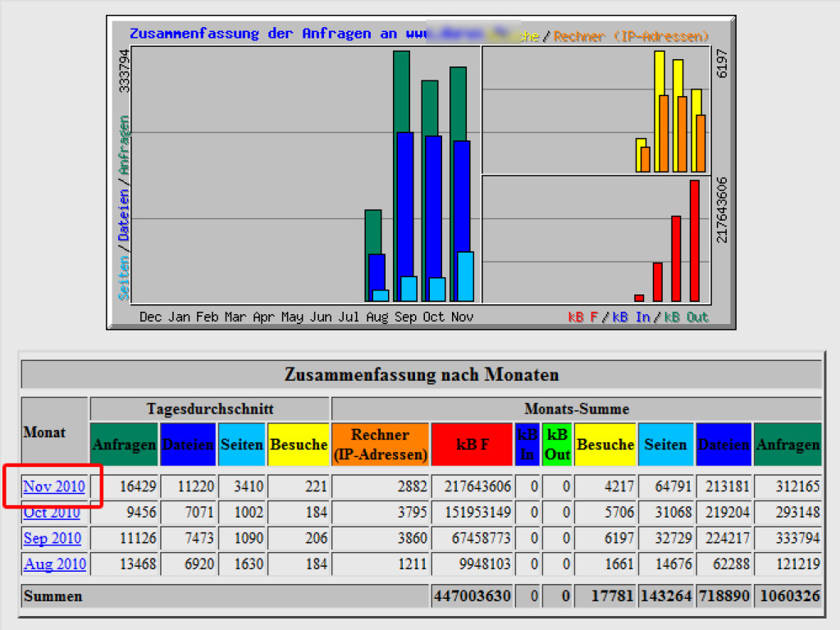
Task: Click the blue 'Dateien' header under Tagesdurchschnitt
Action: coord(188,445)
